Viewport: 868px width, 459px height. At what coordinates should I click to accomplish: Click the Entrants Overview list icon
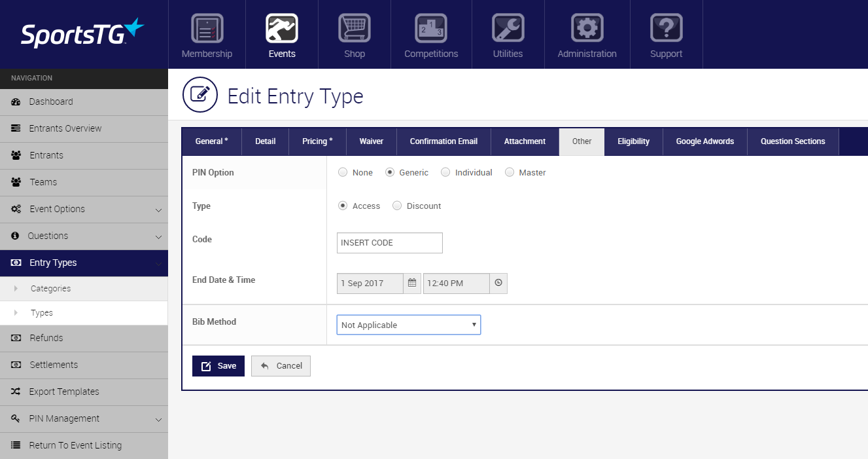(x=16, y=129)
